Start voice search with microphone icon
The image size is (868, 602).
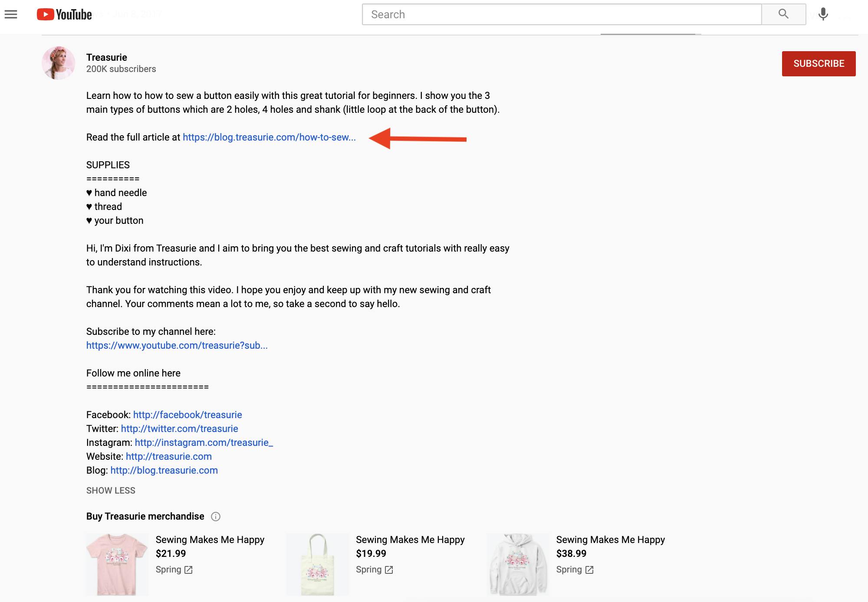823,14
